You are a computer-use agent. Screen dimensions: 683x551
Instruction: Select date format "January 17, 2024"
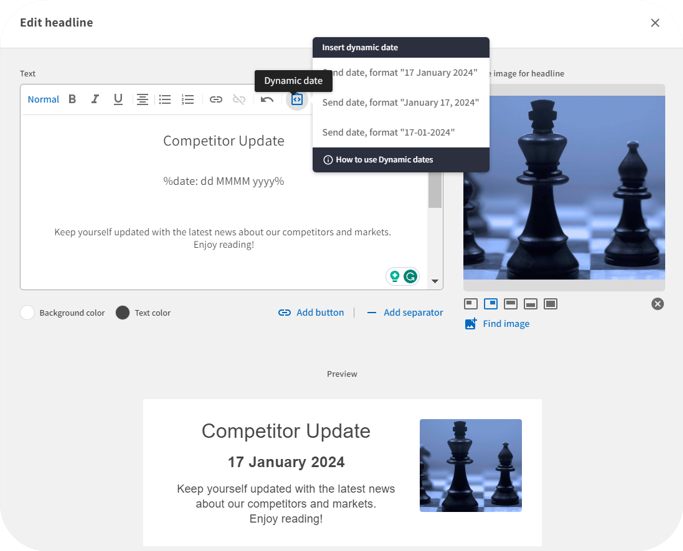click(x=400, y=103)
